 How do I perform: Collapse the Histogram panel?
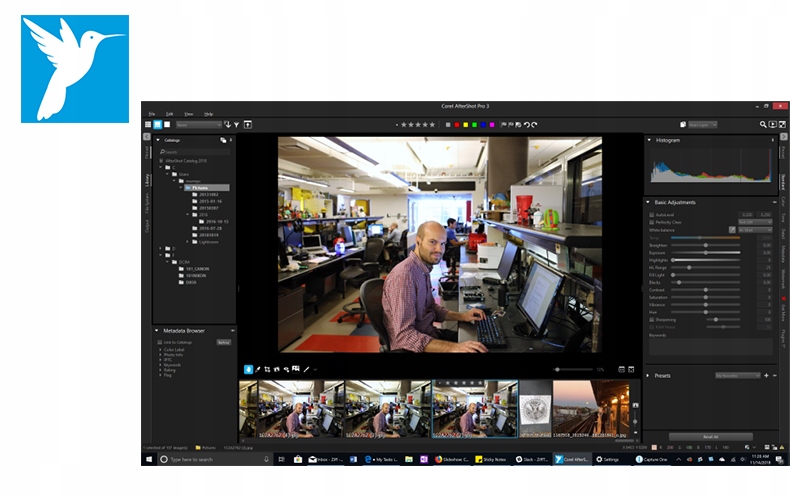648,140
